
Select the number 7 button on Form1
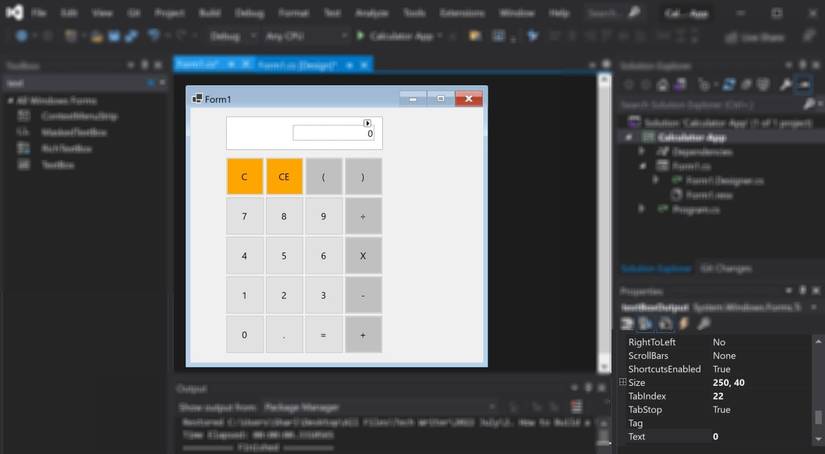click(x=245, y=216)
